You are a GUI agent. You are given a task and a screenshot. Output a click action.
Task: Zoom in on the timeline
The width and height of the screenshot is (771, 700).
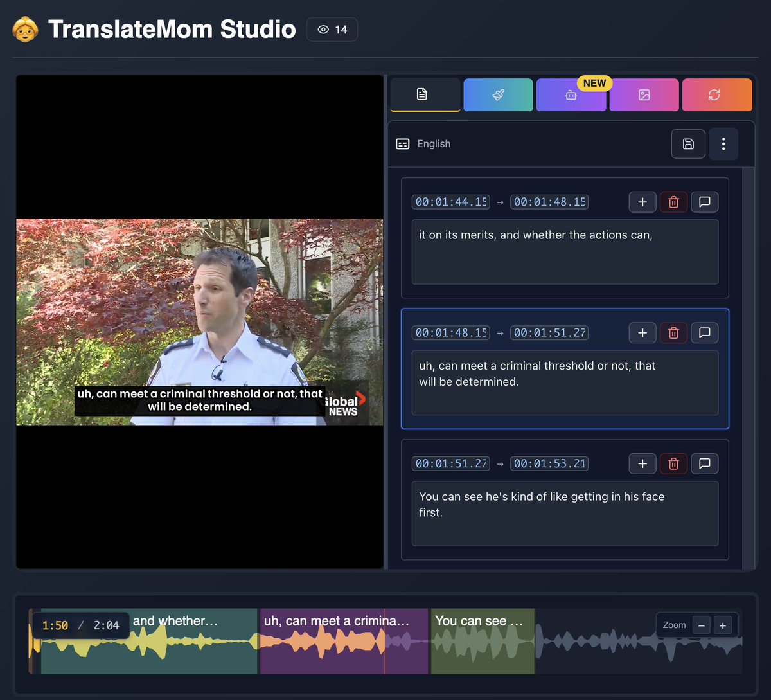(x=723, y=624)
